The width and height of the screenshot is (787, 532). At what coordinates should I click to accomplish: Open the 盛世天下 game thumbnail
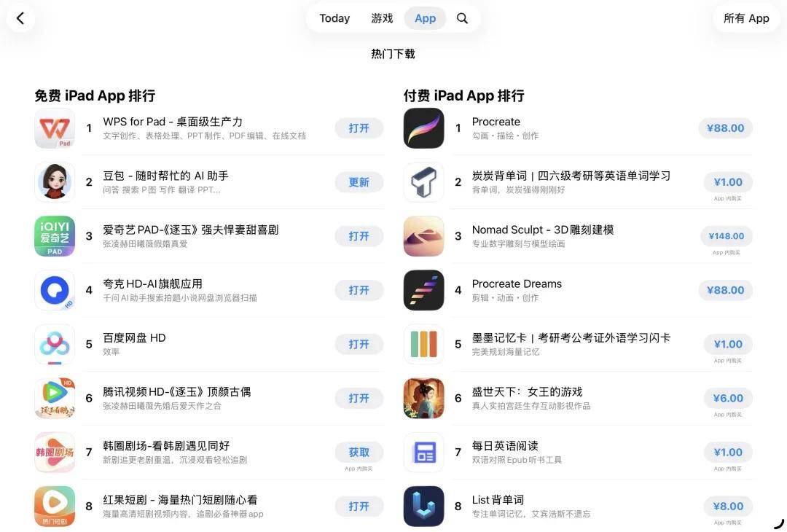[423, 398]
